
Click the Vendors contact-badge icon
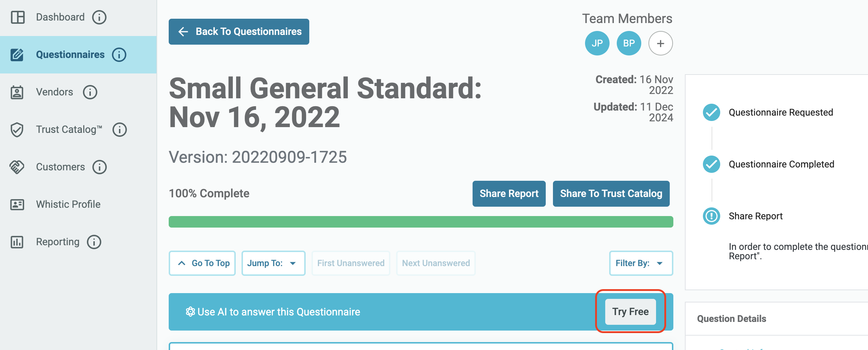pyautogui.click(x=17, y=92)
